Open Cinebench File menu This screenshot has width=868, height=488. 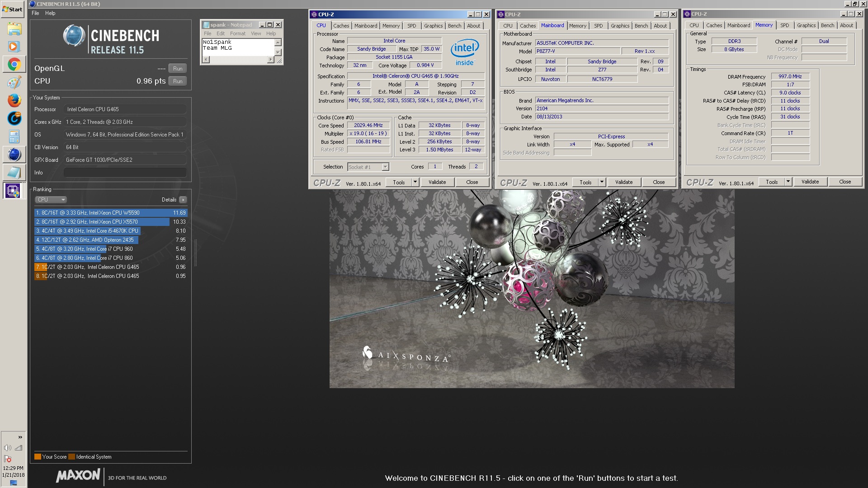pyautogui.click(x=35, y=13)
